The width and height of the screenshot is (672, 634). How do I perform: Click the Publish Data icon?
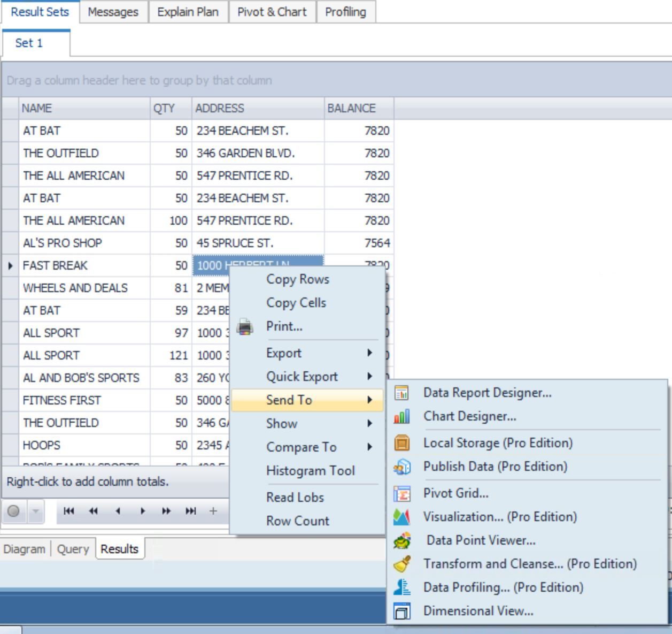click(401, 467)
